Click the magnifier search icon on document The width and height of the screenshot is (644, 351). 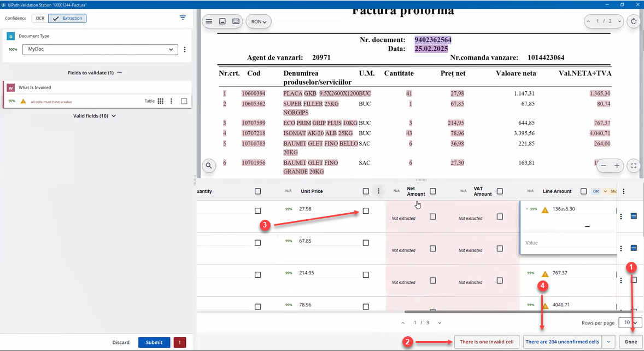[209, 165]
